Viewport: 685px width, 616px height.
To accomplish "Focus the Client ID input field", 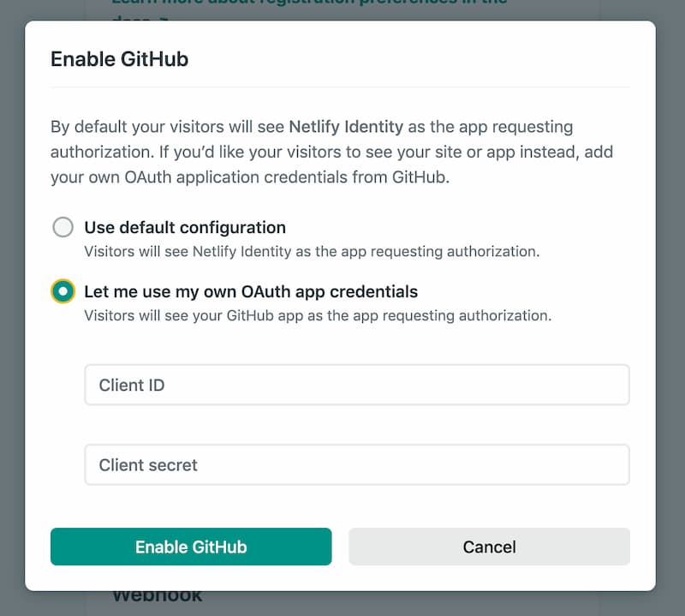I will [356, 385].
